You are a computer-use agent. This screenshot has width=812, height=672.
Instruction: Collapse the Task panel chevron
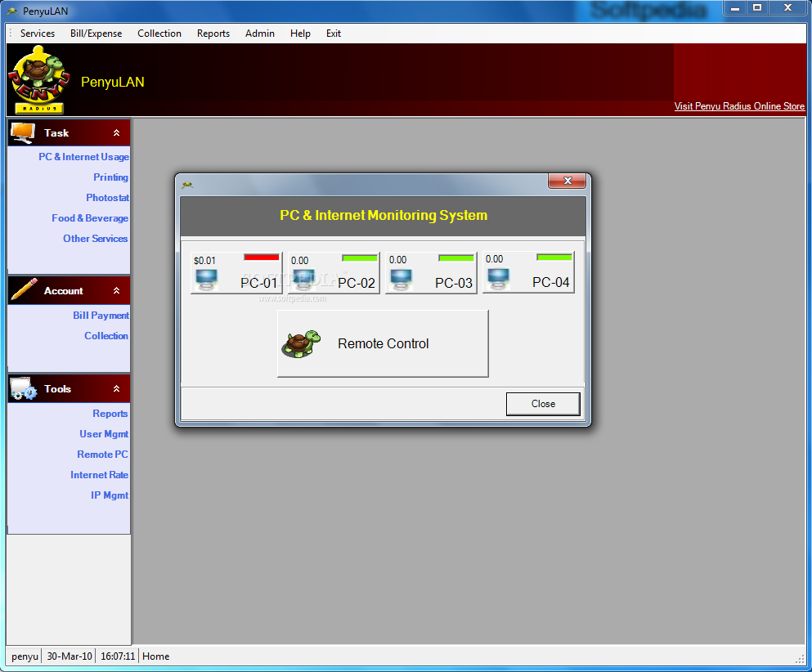click(x=116, y=133)
